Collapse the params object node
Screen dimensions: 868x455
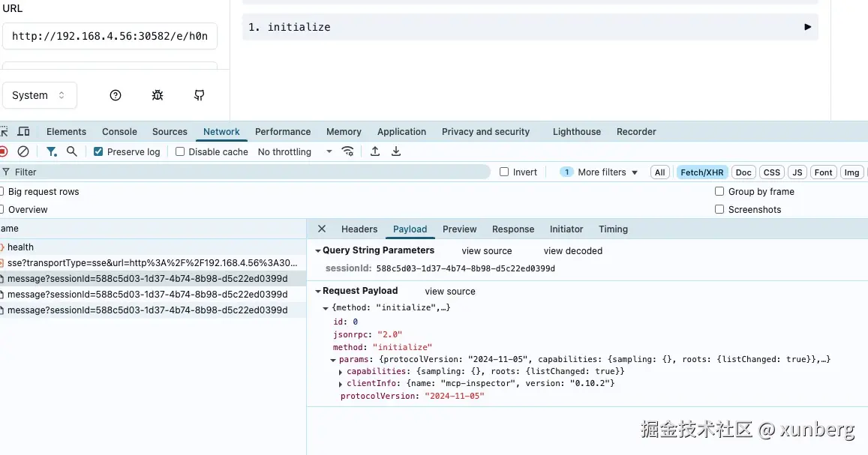tap(333, 360)
